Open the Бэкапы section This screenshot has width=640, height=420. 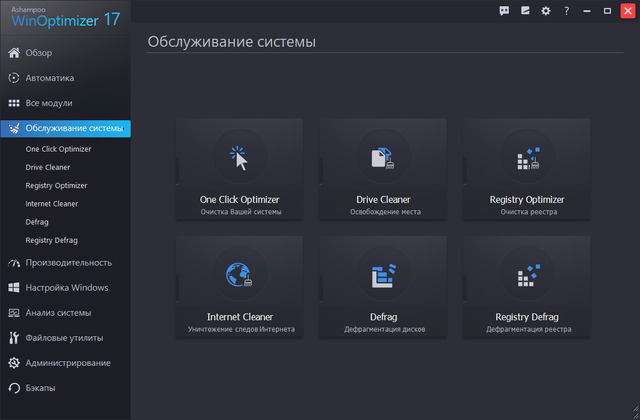[41, 387]
